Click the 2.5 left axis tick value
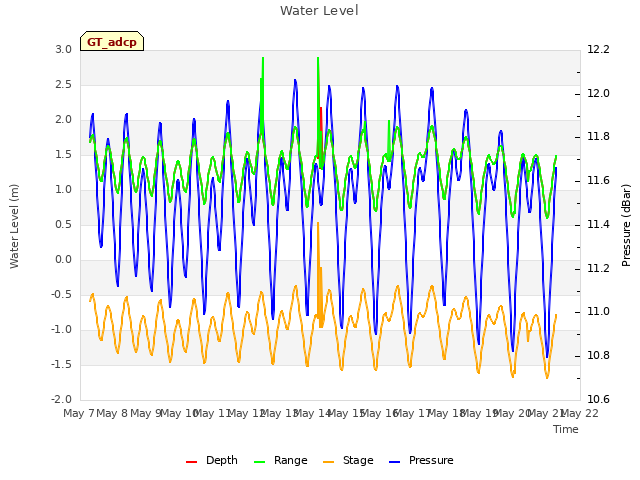The height and width of the screenshot is (480, 640). [64, 85]
